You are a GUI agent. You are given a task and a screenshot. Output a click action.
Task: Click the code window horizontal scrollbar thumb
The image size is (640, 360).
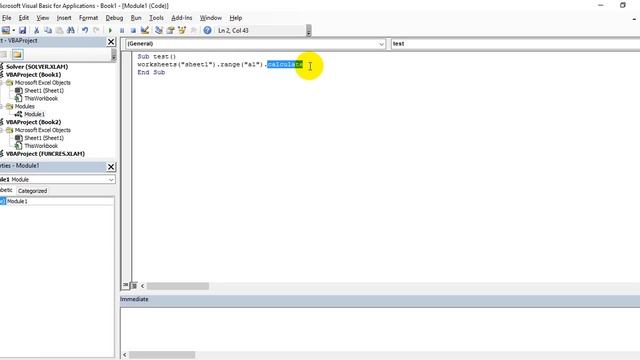pos(178,286)
